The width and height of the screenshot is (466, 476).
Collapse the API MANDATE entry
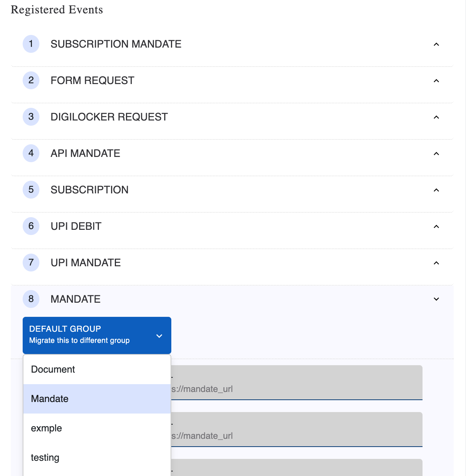436,153
